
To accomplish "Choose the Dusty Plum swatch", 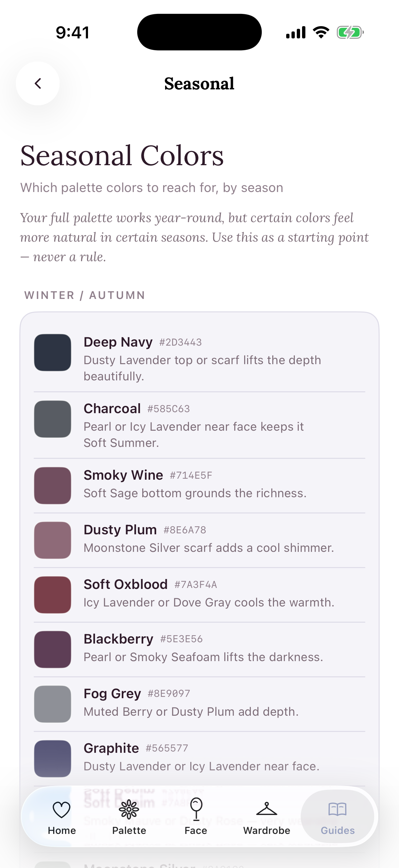I will coord(53,540).
